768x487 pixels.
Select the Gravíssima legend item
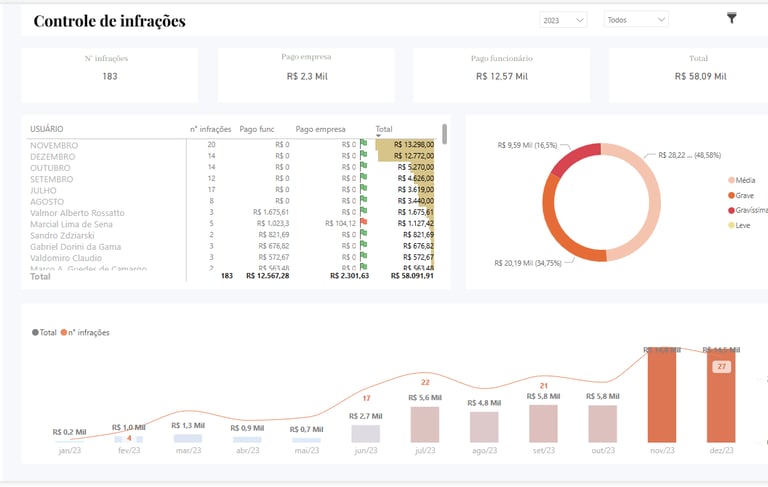tap(748, 210)
